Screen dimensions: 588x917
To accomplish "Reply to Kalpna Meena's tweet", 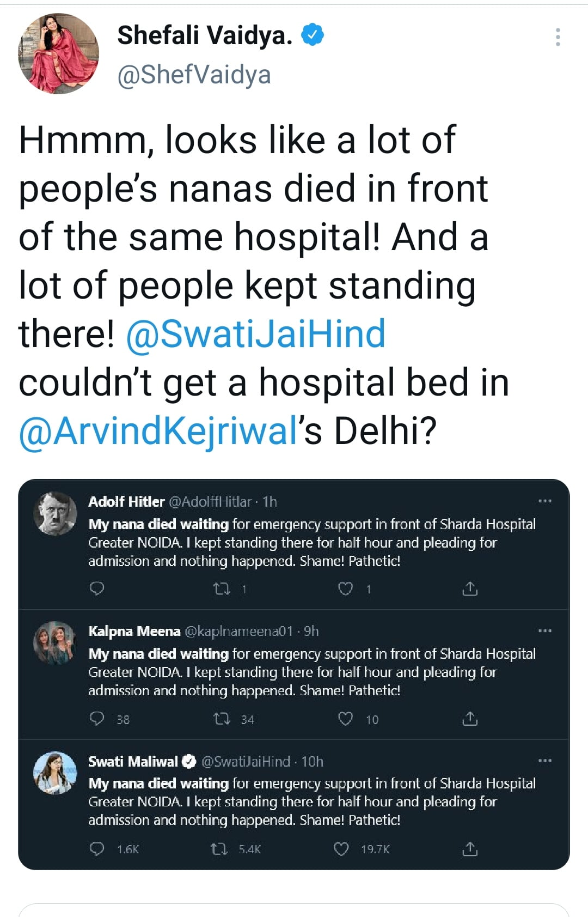I will pos(97,719).
